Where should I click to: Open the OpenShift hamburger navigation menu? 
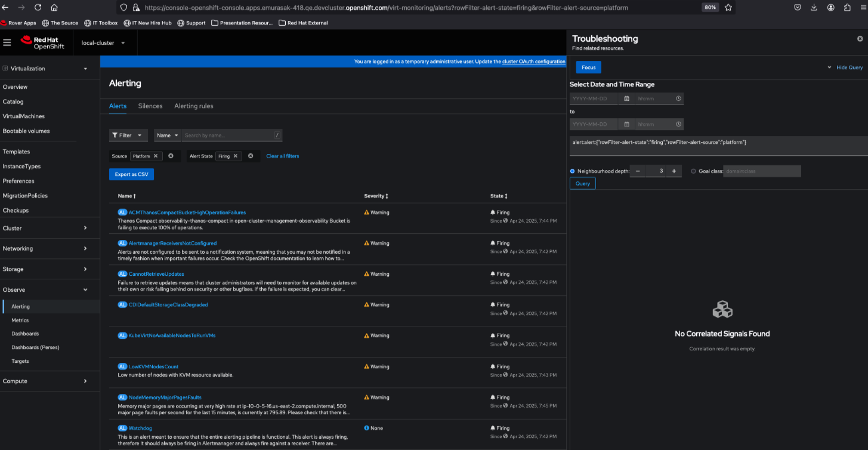7,42
